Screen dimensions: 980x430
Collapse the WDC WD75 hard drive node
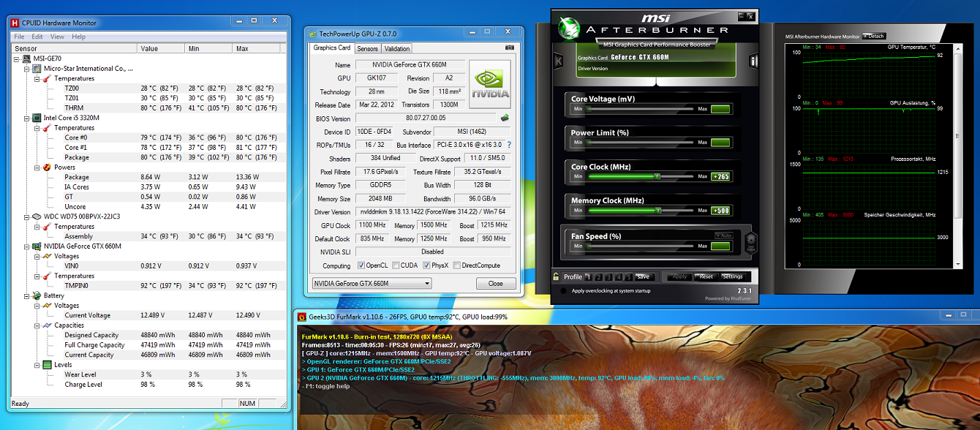(x=26, y=217)
